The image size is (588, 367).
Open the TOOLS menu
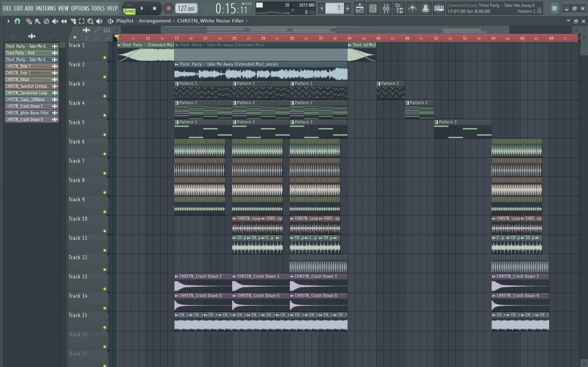[x=98, y=8]
